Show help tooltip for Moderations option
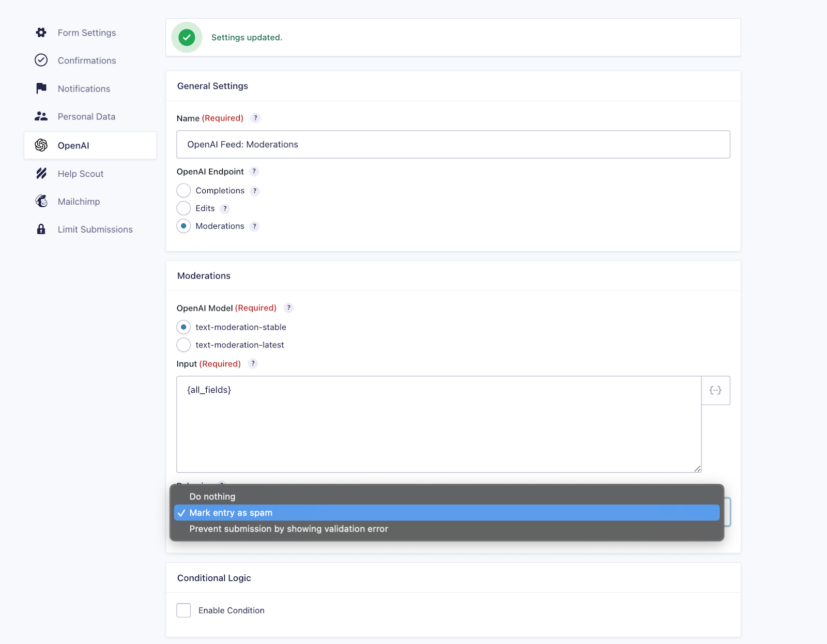The width and height of the screenshot is (827, 644). point(254,226)
